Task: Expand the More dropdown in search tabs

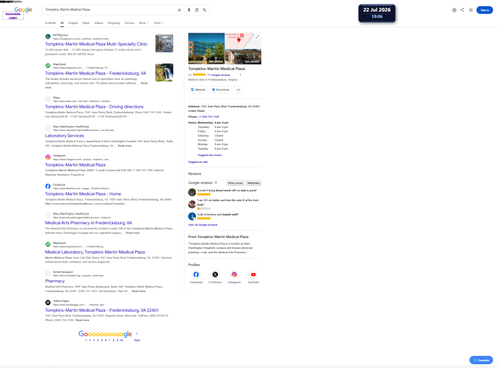Action: (143, 23)
